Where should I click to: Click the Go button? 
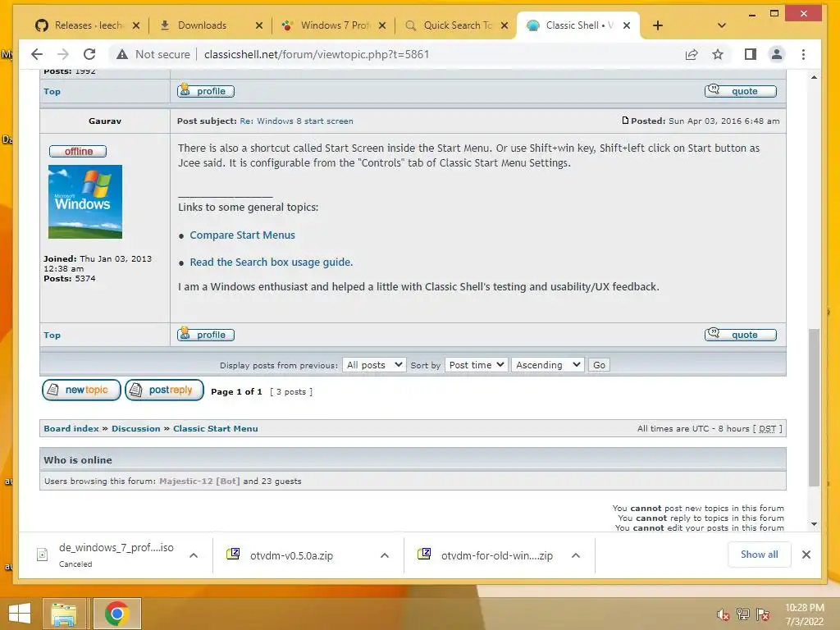(599, 365)
